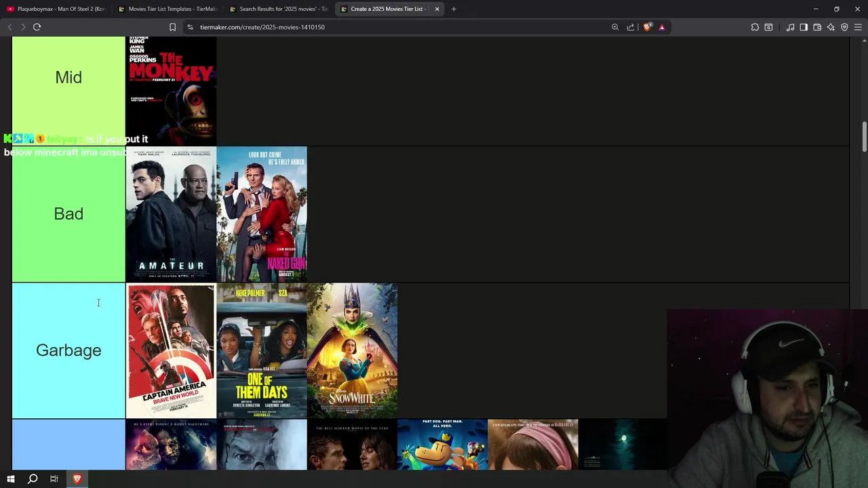Open Windows taskbar search
This screenshot has width=868, height=488.
coord(33,479)
